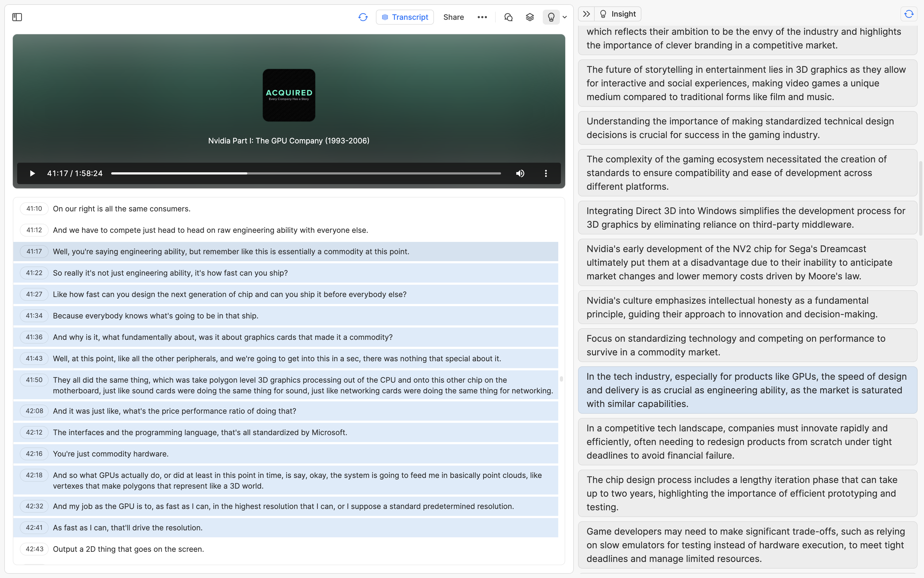Seek on the audio progress bar
This screenshot has height=578, width=924.
(x=306, y=174)
